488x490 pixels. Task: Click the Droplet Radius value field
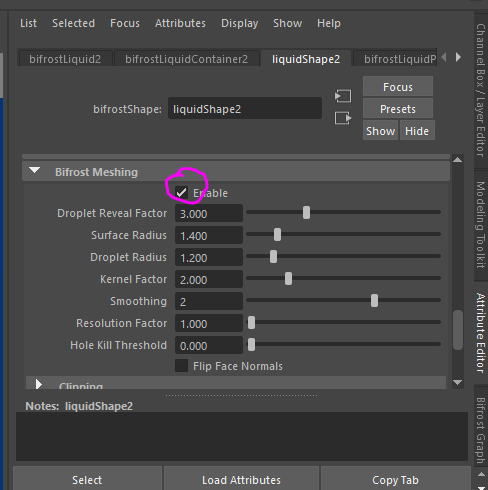point(209,257)
